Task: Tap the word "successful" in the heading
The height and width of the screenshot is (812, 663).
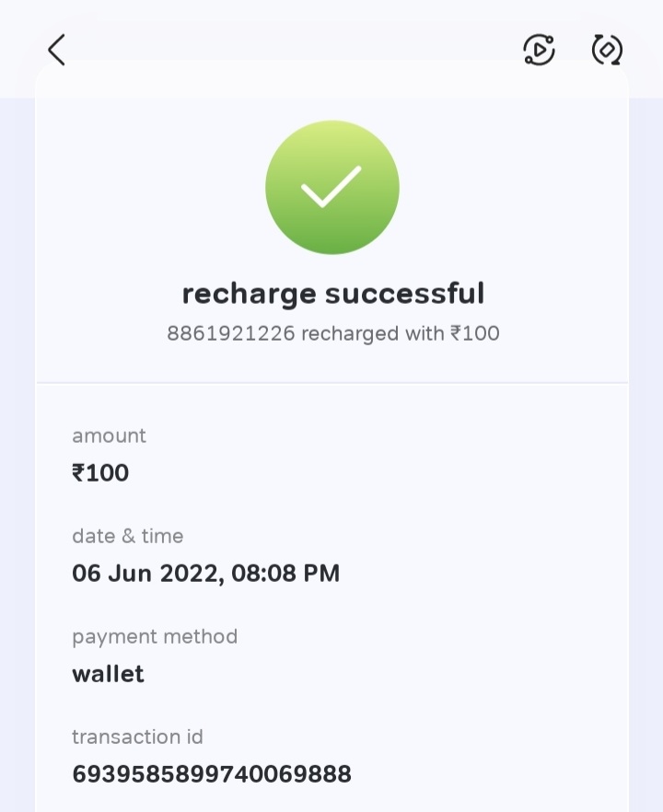Action: [x=404, y=294]
